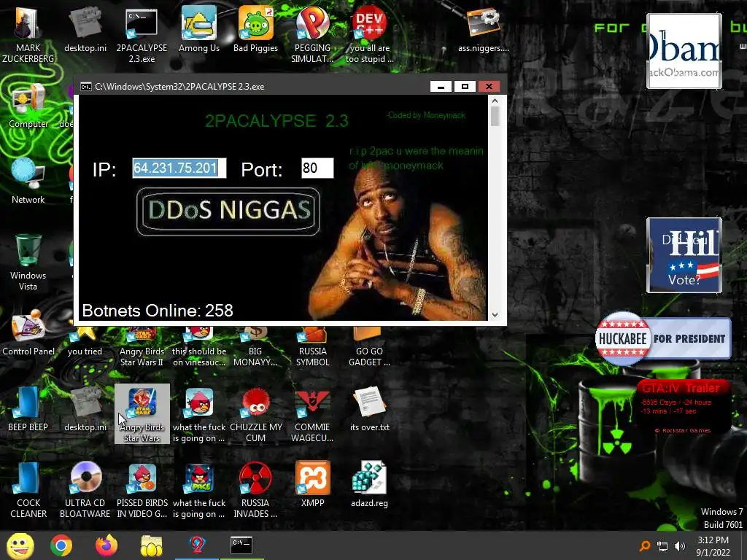Viewport: 747px width, 560px height.
Task: Select 'this should be on vinesauc...' icon
Action: pyautogui.click(x=199, y=348)
